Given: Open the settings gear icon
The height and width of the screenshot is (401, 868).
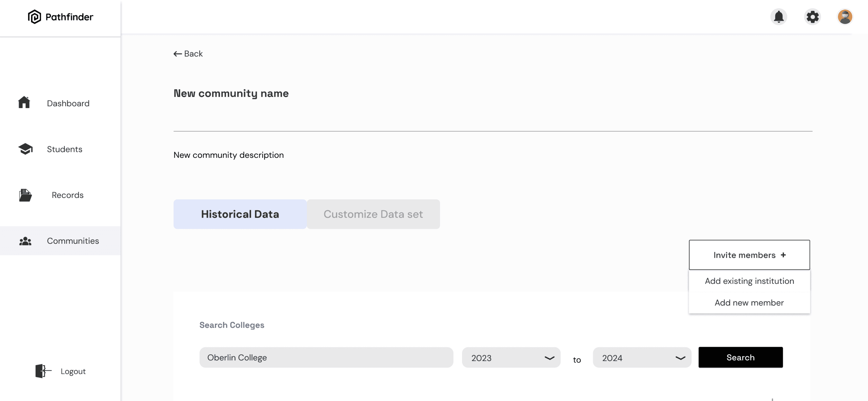Looking at the screenshot, I should click(812, 17).
